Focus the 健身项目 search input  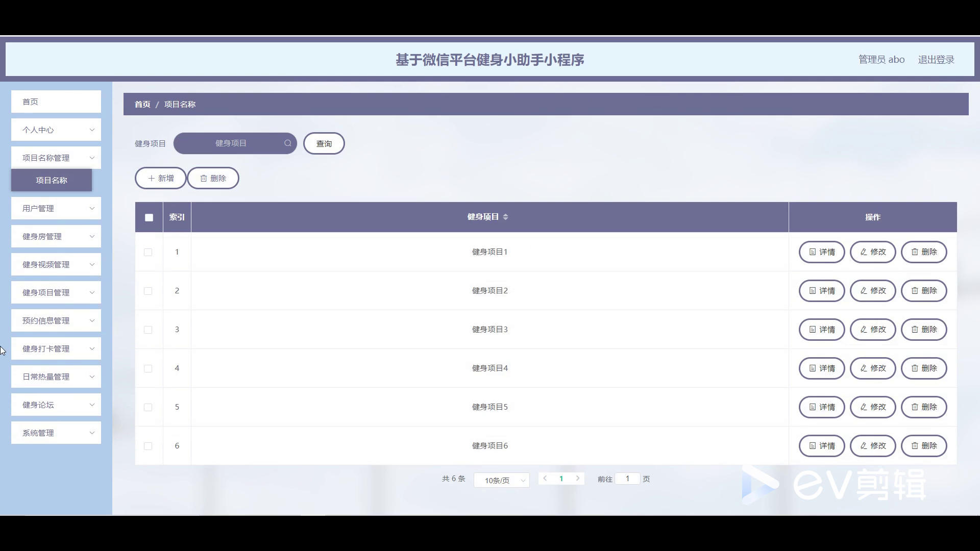tap(235, 143)
